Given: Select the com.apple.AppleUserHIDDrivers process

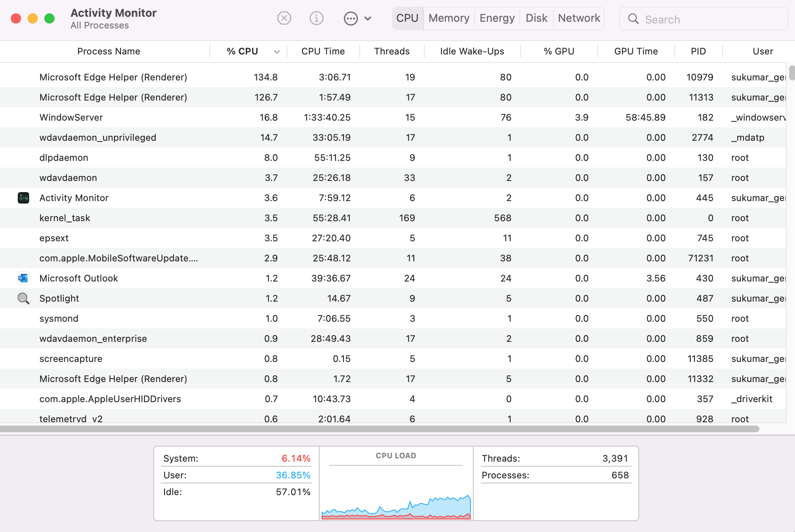Looking at the screenshot, I should point(393,399).
